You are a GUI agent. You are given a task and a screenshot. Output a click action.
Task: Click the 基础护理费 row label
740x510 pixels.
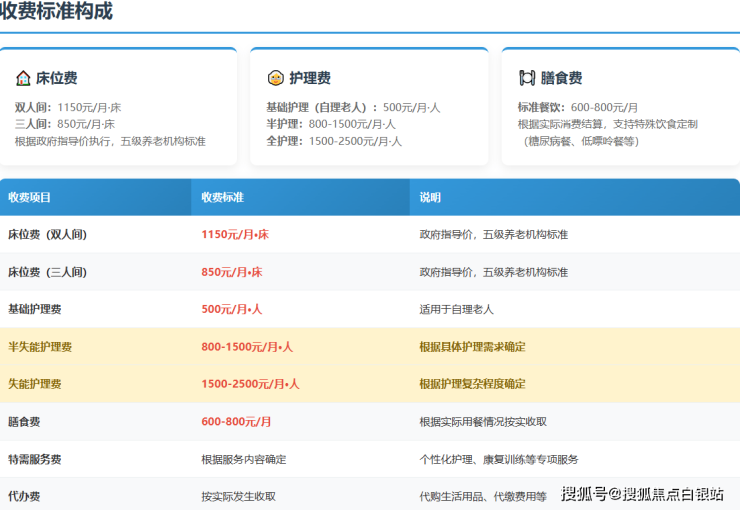[35, 309]
